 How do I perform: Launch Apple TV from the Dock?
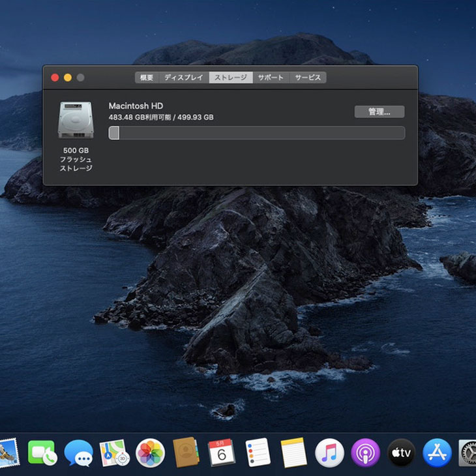pos(401,453)
